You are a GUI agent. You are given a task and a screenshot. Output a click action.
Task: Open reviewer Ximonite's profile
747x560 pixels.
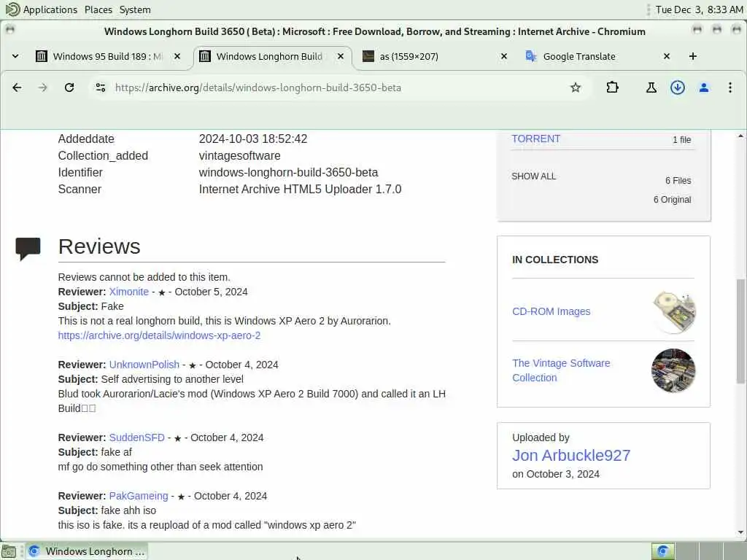(128, 292)
